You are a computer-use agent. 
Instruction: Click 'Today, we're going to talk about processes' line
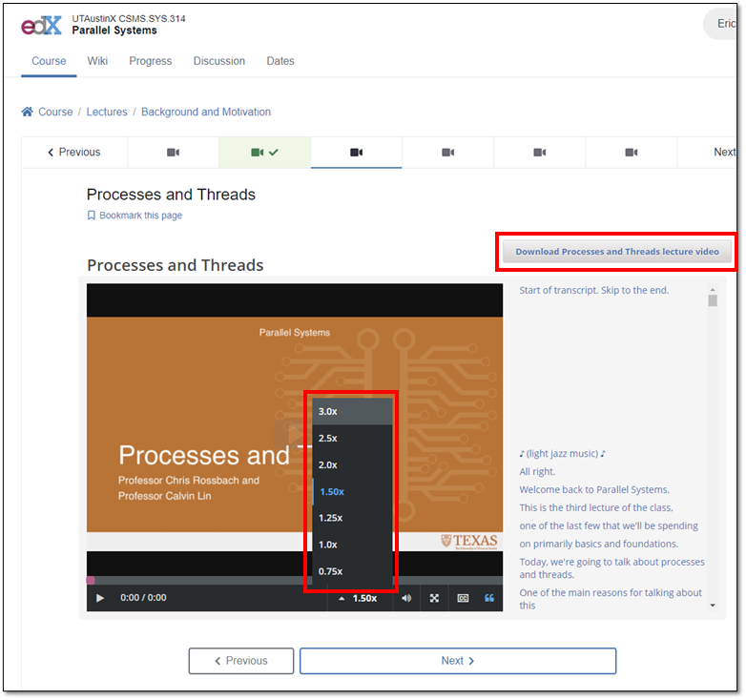(611, 567)
